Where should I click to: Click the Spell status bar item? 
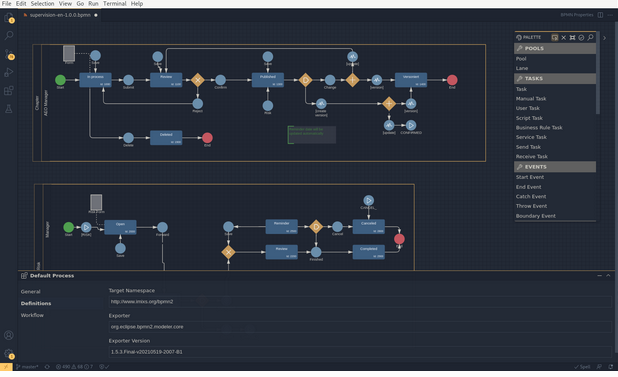coord(582,367)
